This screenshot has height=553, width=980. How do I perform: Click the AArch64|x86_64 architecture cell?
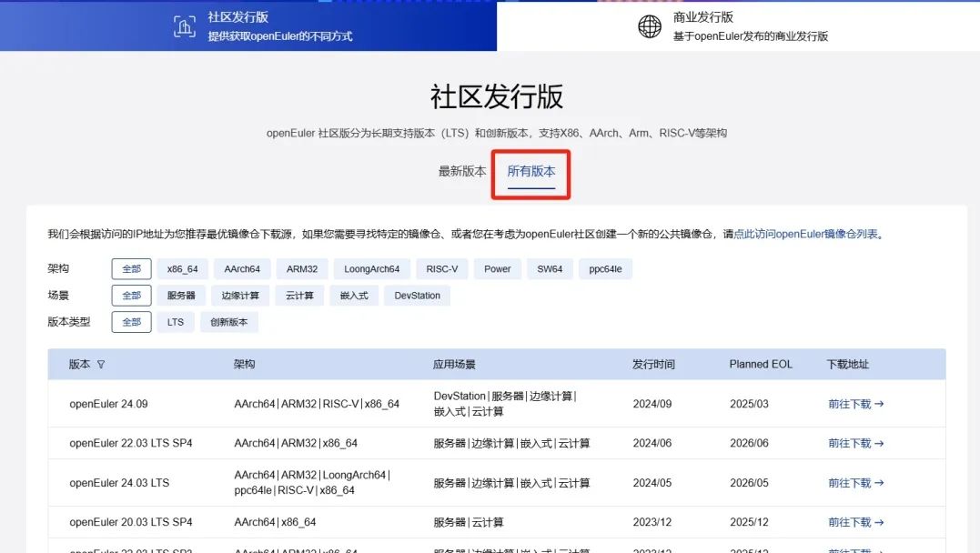(x=275, y=522)
